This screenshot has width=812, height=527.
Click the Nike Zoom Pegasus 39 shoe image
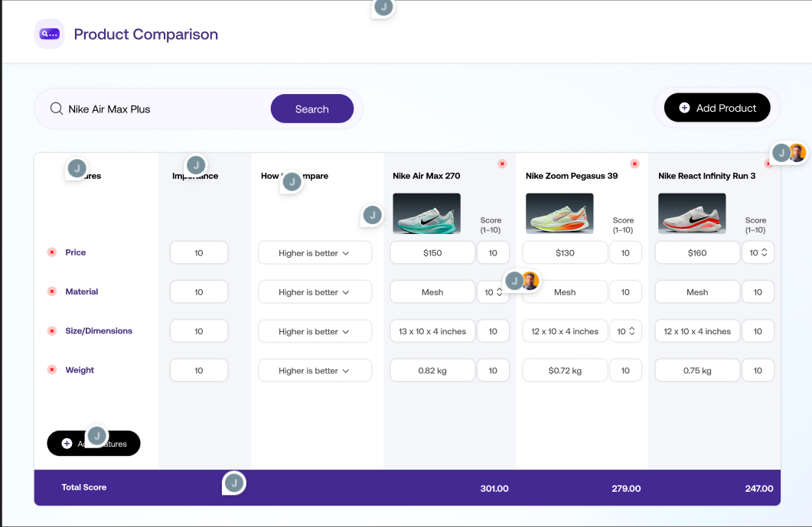click(559, 213)
